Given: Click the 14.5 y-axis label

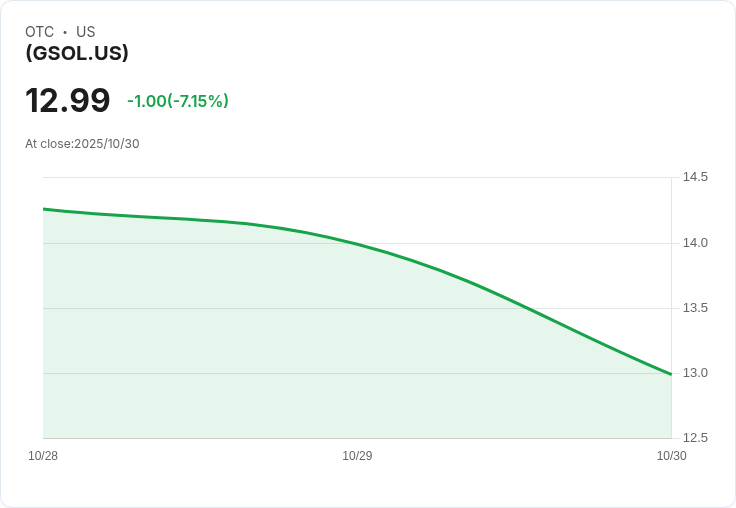Looking at the screenshot, I should [x=695, y=178].
